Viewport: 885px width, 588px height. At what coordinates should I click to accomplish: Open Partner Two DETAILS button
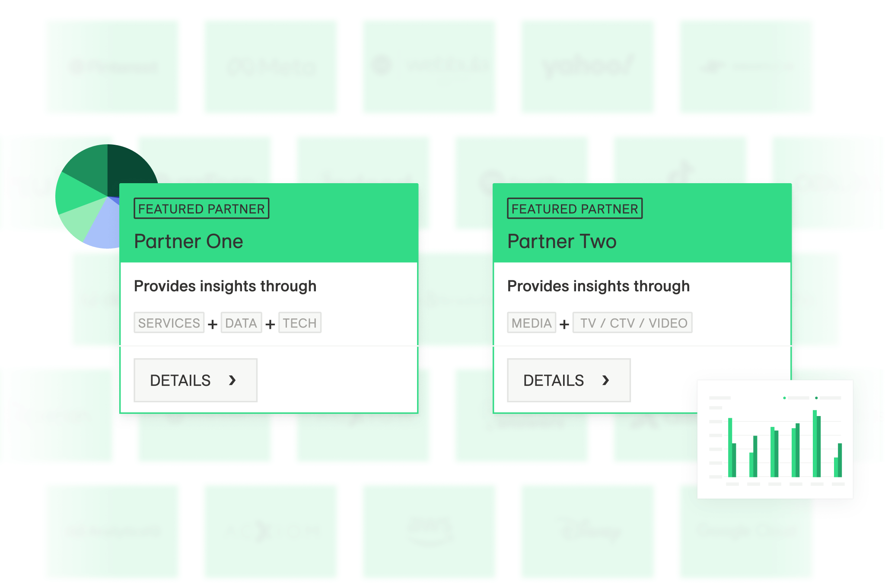(569, 380)
